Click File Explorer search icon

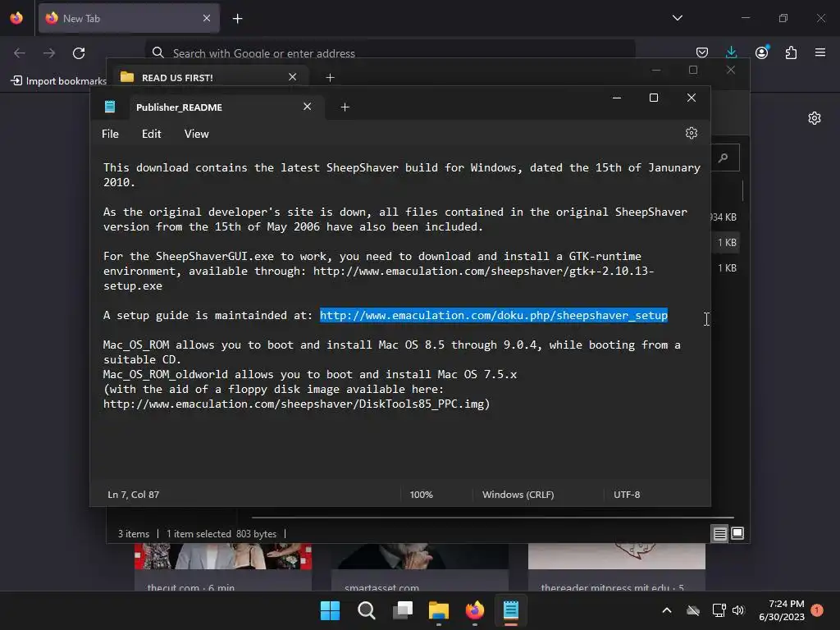click(724, 157)
